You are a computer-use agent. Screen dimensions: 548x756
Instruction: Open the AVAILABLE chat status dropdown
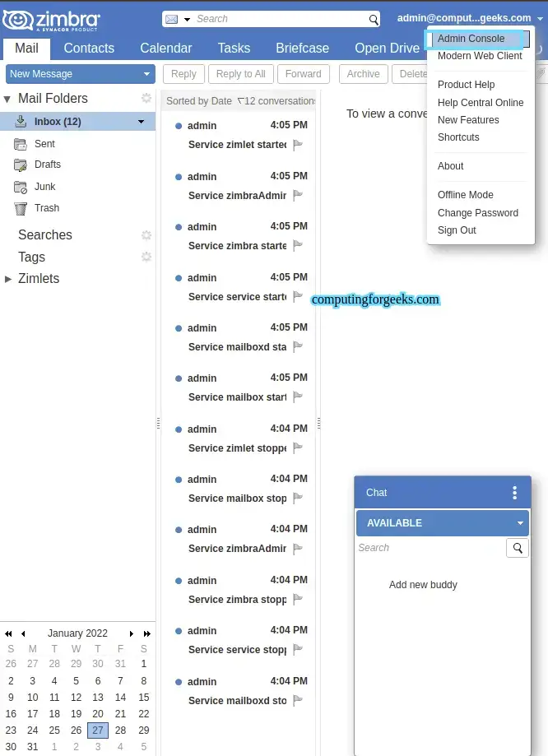coord(520,522)
